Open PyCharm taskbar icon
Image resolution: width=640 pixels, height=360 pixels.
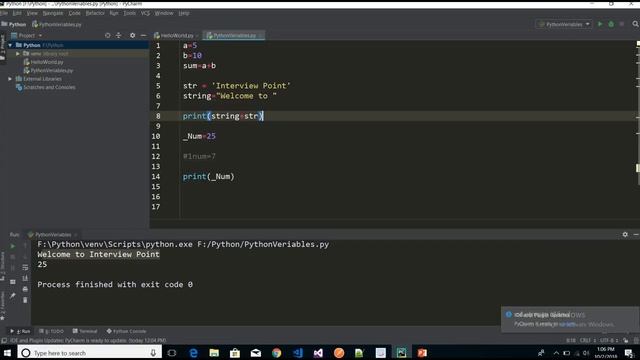[x=402, y=353]
